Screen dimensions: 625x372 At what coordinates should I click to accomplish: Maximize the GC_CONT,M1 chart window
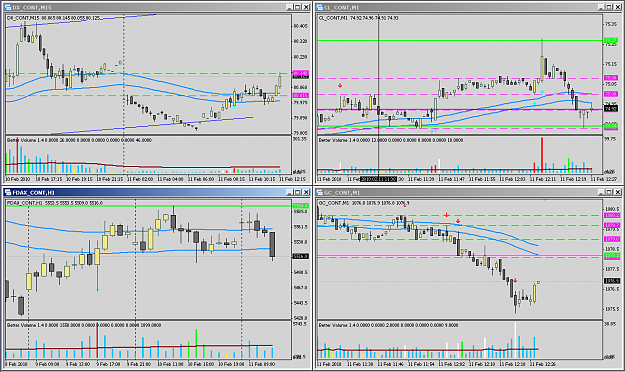tap(609, 192)
